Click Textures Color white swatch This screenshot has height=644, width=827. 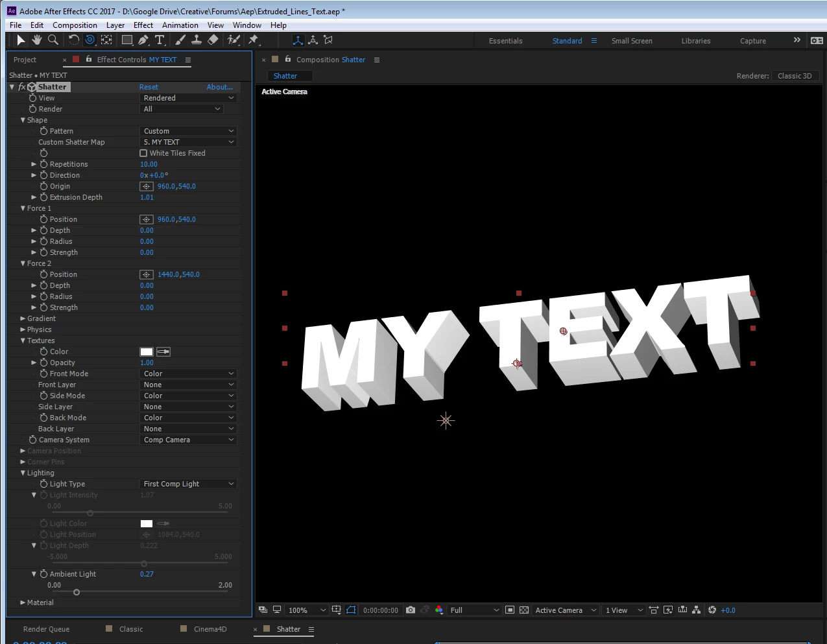[147, 352]
